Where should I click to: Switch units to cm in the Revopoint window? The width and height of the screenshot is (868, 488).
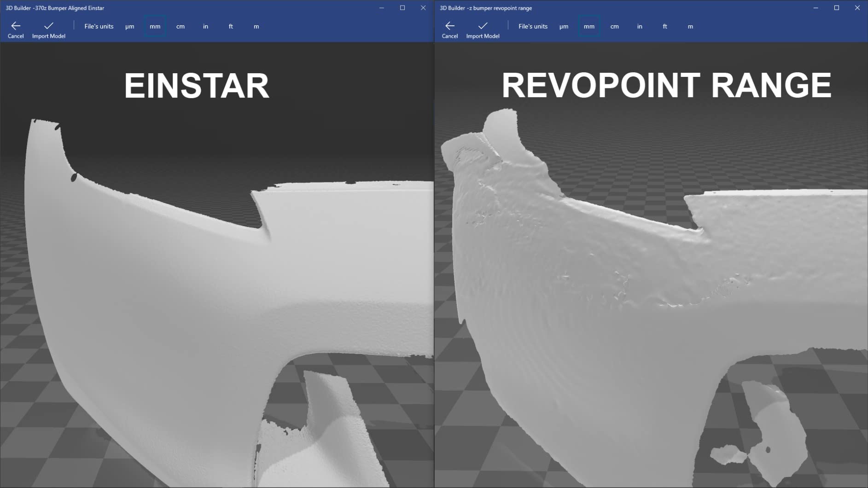615,26
